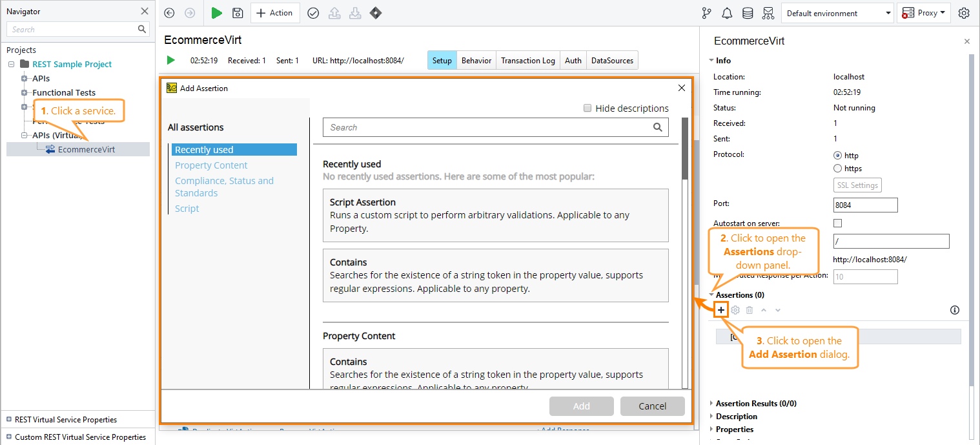Image resolution: width=980 pixels, height=445 pixels.
Task: Select the https protocol radio button
Action: click(837, 168)
